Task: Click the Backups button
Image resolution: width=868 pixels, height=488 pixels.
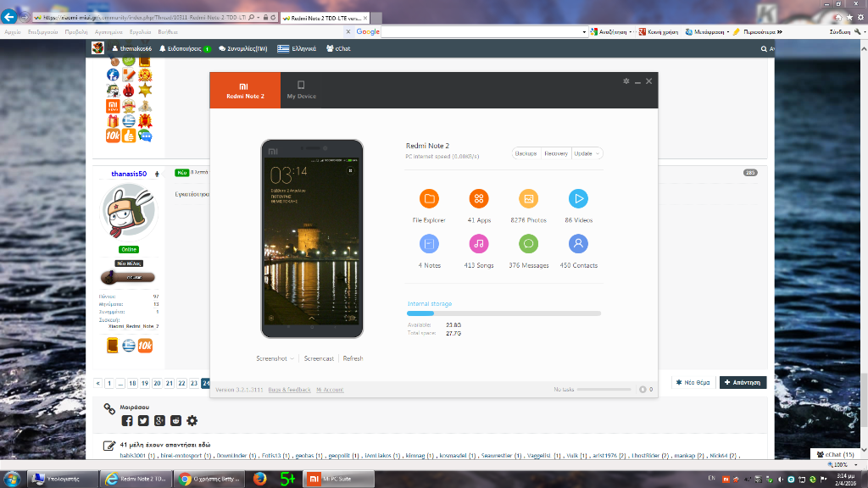Action: pyautogui.click(x=526, y=153)
